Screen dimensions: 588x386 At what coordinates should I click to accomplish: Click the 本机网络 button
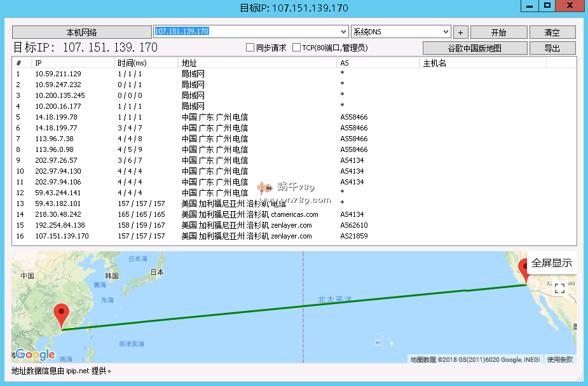pos(79,32)
